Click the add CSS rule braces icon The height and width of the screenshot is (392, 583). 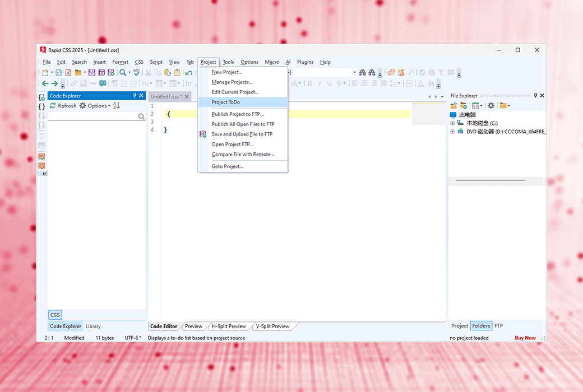point(42,97)
